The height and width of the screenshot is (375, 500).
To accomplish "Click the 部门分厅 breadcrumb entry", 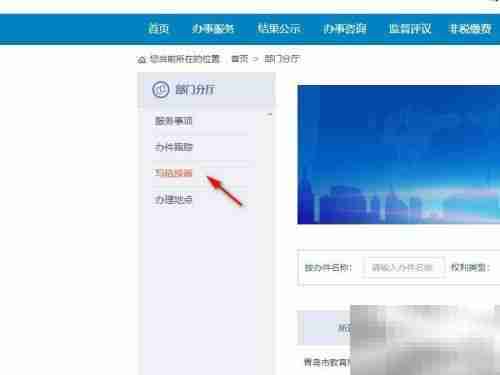I will [282, 59].
